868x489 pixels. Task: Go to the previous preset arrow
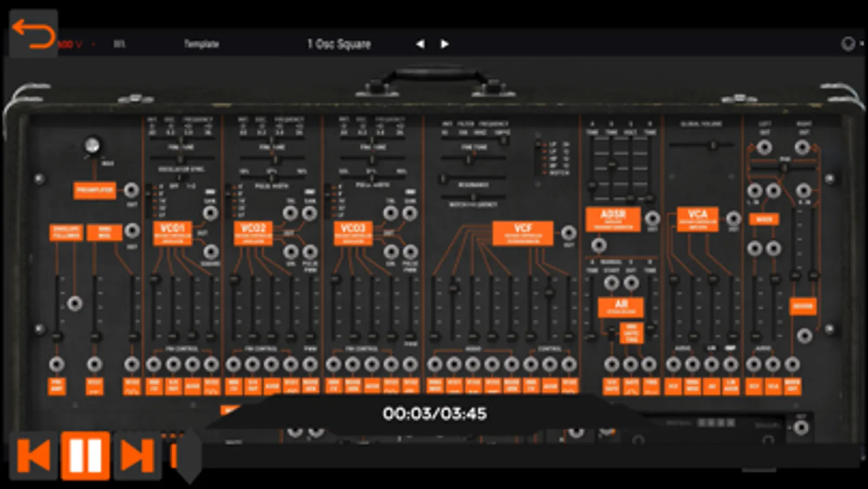[x=420, y=44]
